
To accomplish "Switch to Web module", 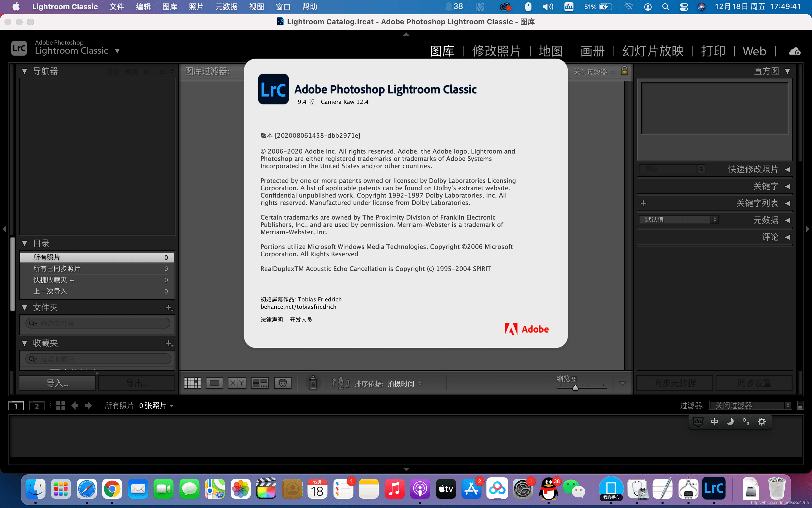I will click(754, 51).
